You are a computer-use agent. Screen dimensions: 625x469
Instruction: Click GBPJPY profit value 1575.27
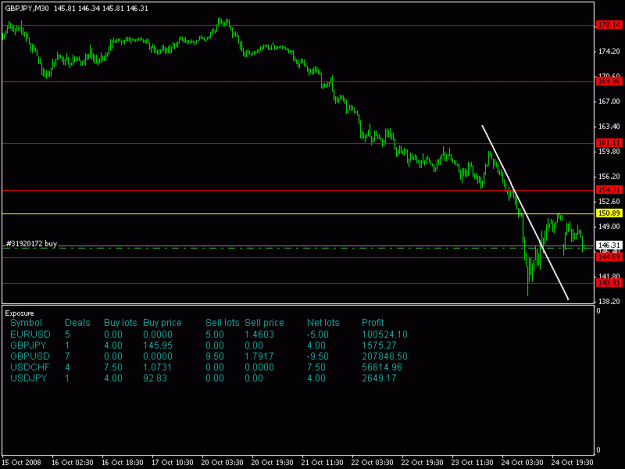pyautogui.click(x=379, y=345)
